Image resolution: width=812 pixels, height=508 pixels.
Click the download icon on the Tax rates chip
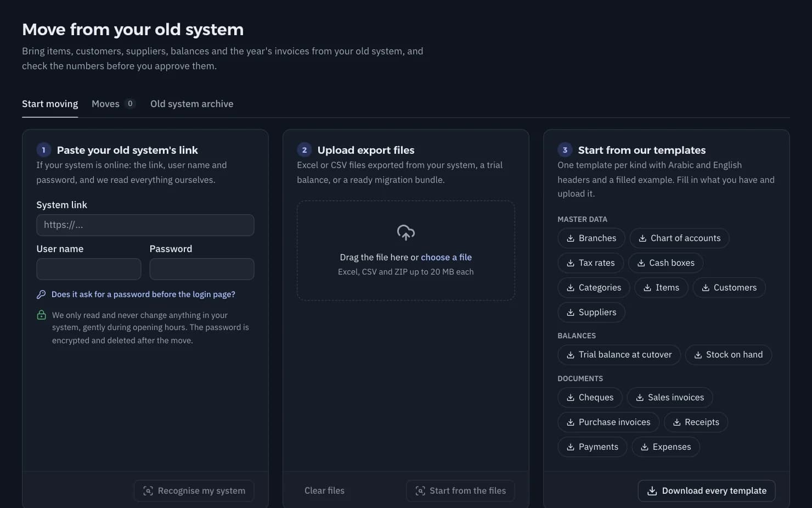(x=571, y=263)
